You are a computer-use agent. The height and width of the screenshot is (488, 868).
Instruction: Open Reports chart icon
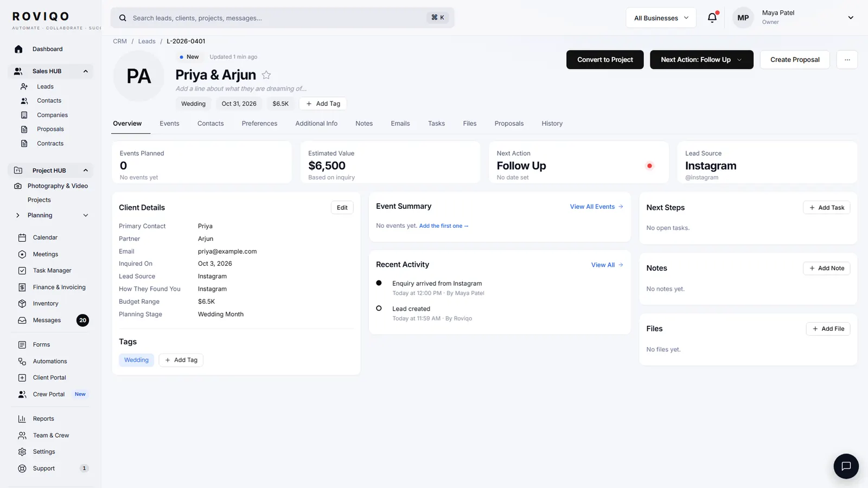[22, 419]
